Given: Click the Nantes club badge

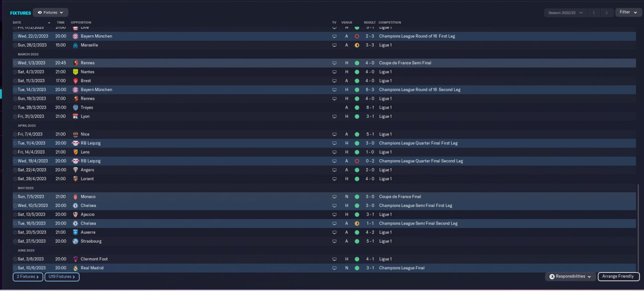Looking at the screenshot, I should pos(75,72).
